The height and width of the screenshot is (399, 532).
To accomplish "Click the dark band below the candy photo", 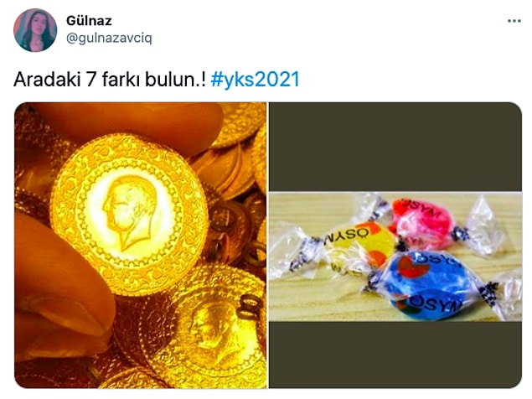I will click(395, 355).
